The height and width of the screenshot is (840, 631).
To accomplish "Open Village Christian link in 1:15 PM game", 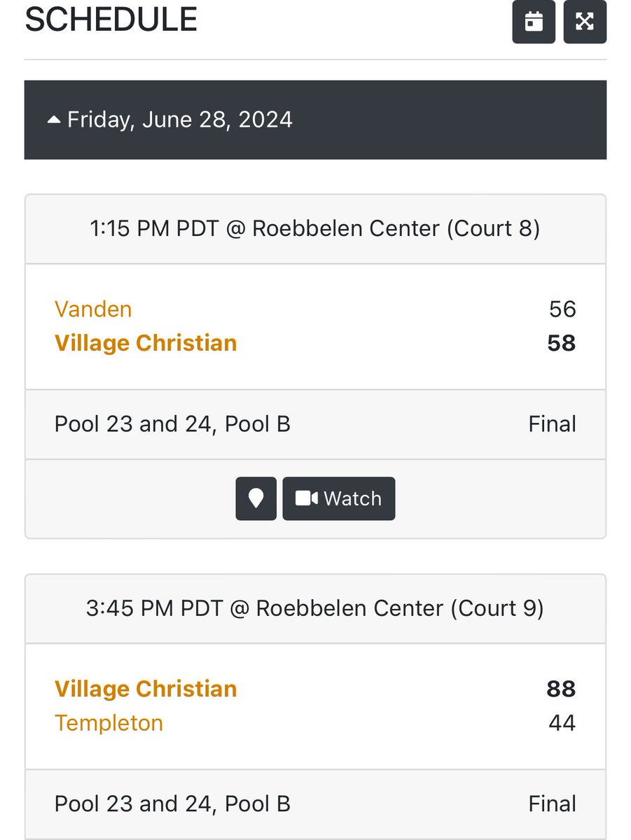I will click(x=146, y=343).
